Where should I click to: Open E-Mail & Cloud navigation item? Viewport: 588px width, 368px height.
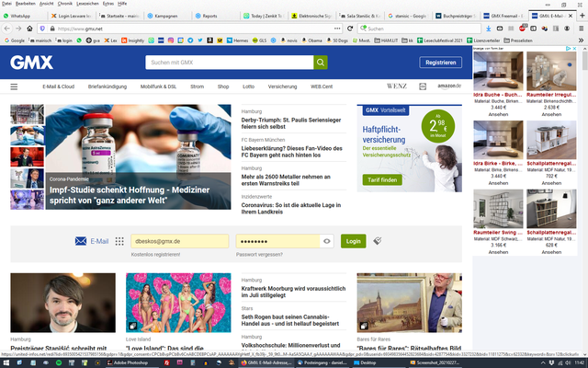[59, 86]
